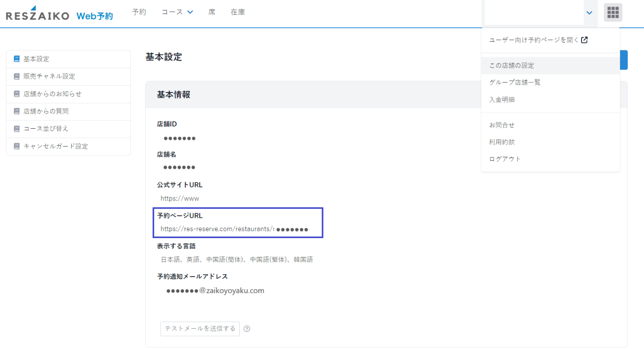The height and width of the screenshot is (349, 644).
Task: Select この店舗の設定 from the menu
Action: pos(511,65)
